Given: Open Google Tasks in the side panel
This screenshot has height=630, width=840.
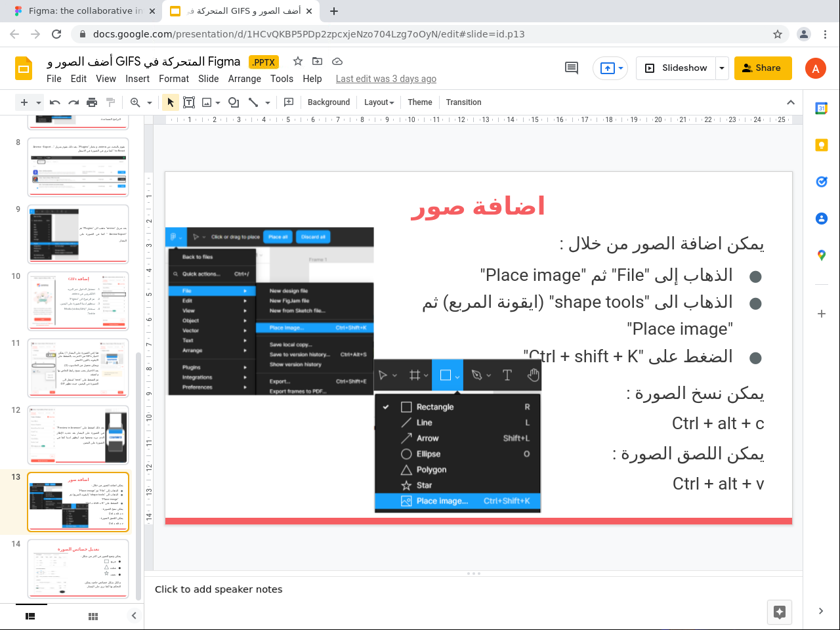Looking at the screenshot, I should click(x=822, y=182).
